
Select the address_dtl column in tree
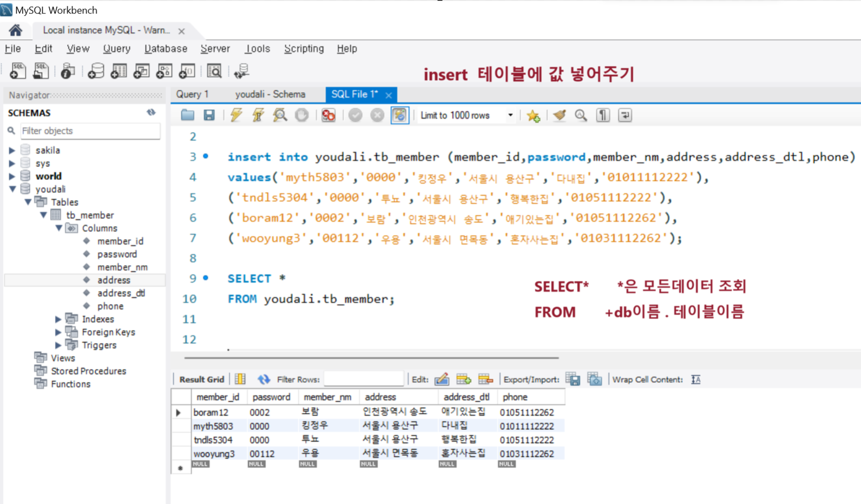point(121,293)
